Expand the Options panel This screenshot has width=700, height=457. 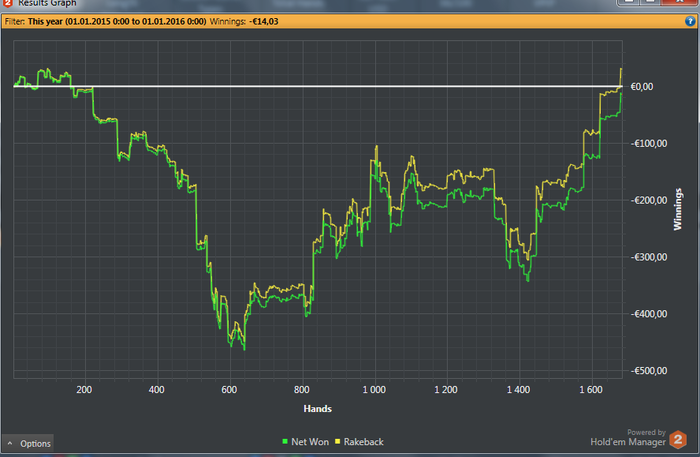click(28, 444)
